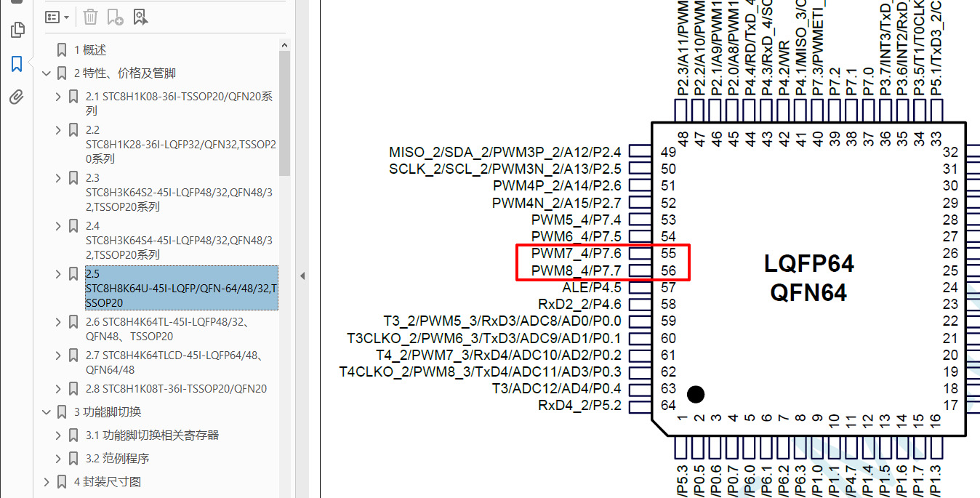The width and height of the screenshot is (980, 498).
Task: Click pin label PWM4N_2/A15/P2.7
Action: (557, 203)
